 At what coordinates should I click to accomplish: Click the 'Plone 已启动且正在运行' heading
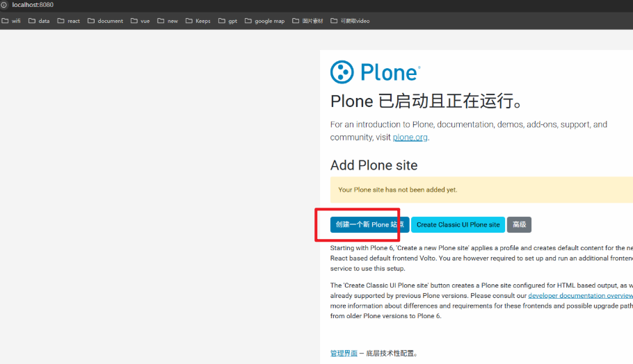[426, 101]
